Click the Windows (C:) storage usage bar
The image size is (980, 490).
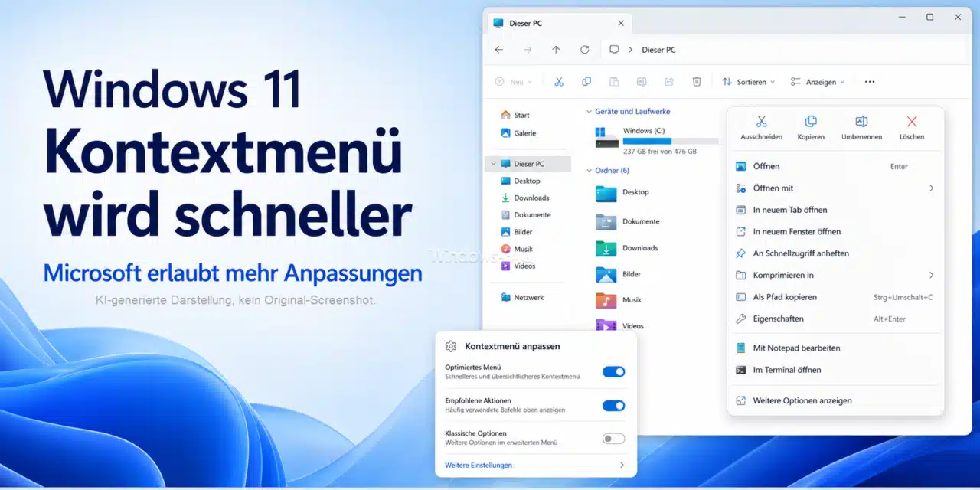(x=671, y=141)
